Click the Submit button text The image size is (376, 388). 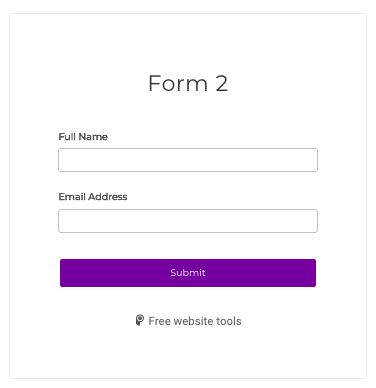pyautogui.click(x=188, y=273)
